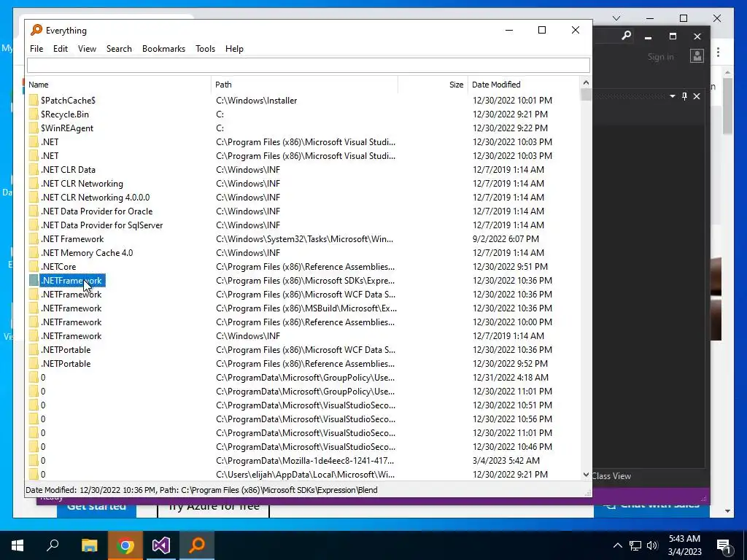
Task: Open the Edit menu in Everything
Action: coord(60,49)
